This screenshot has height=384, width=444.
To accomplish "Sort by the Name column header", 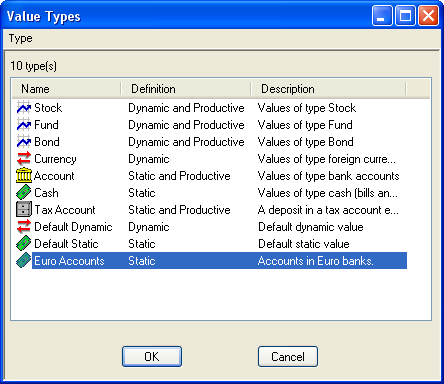I will [67, 89].
